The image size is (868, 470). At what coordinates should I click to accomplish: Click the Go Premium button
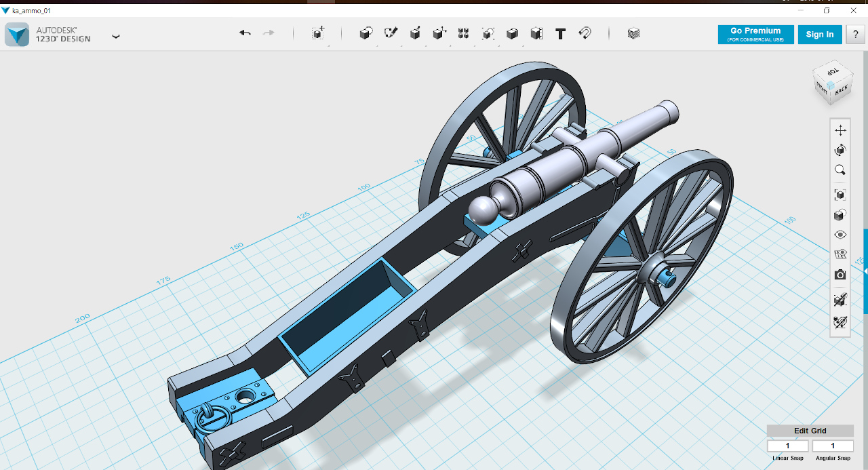755,35
